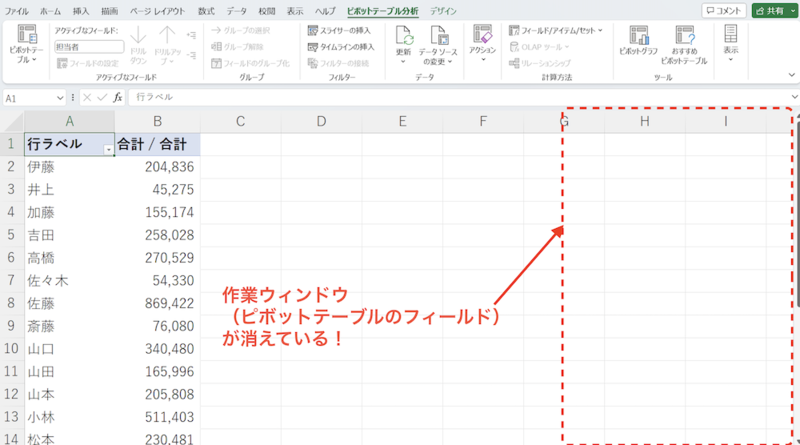
Task: Click the 表示 show button
Action: click(x=731, y=43)
